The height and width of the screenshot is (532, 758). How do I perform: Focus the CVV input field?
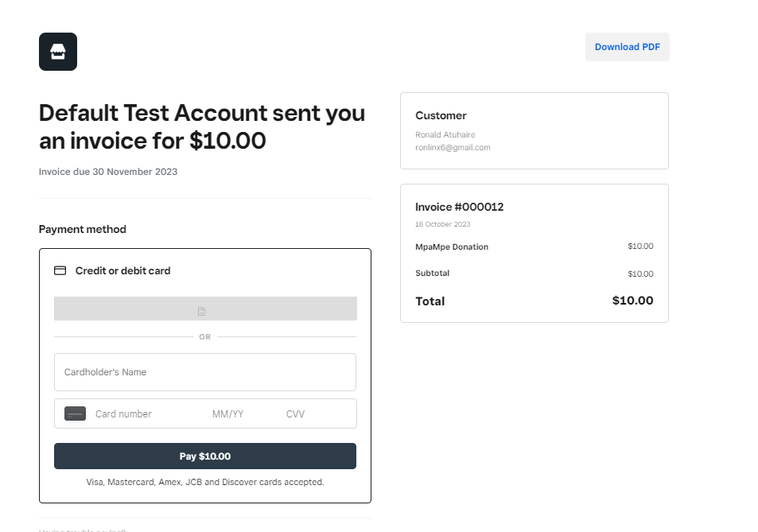302,414
